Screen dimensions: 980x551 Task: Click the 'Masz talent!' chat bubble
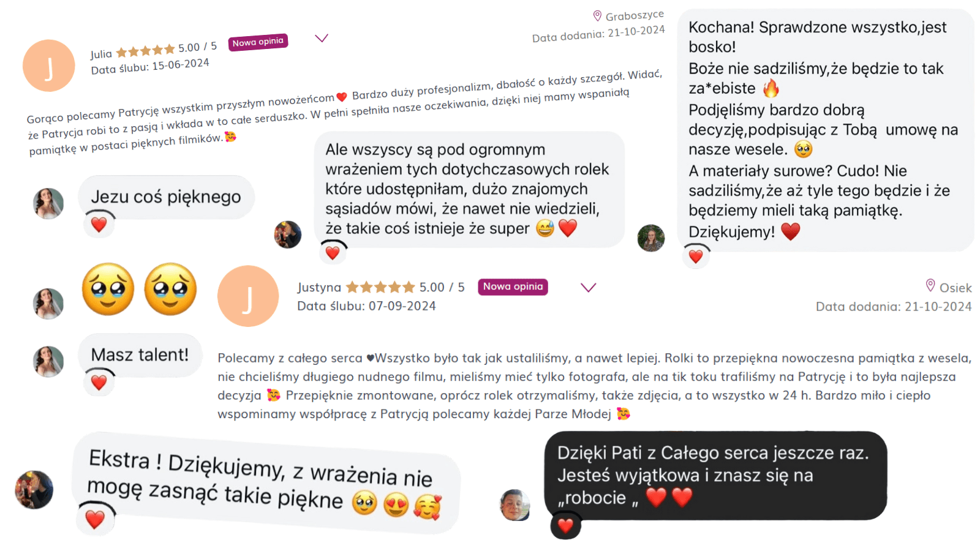(140, 355)
